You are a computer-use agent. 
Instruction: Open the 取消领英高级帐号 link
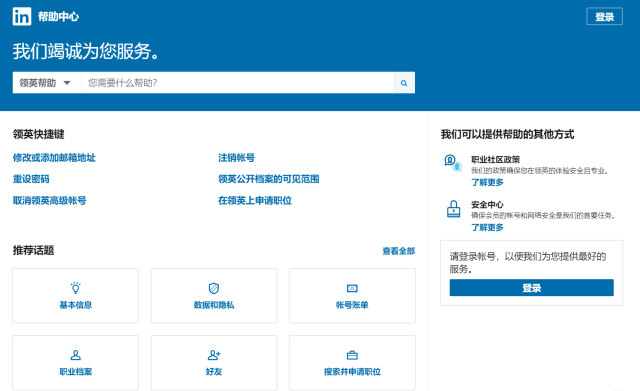pyautogui.click(x=49, y=200)
